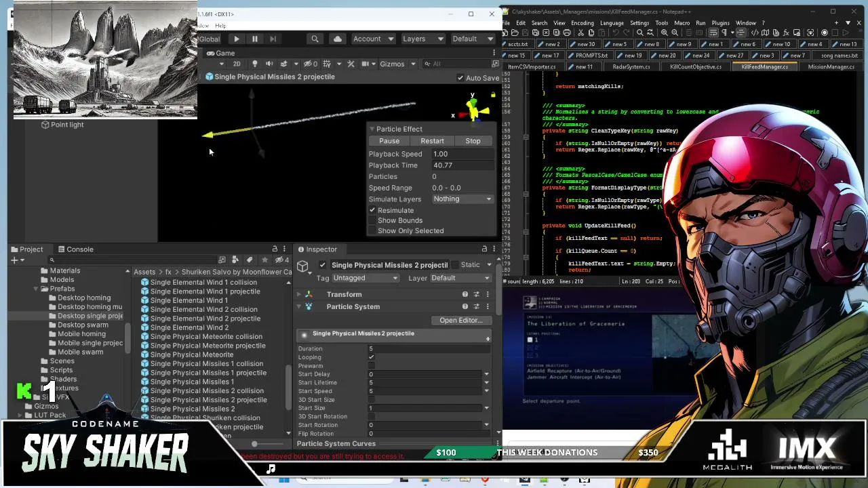Screen dimensions: 868x488
Task: Toggle scene audio speaker icon
Action: click(269, 64)
